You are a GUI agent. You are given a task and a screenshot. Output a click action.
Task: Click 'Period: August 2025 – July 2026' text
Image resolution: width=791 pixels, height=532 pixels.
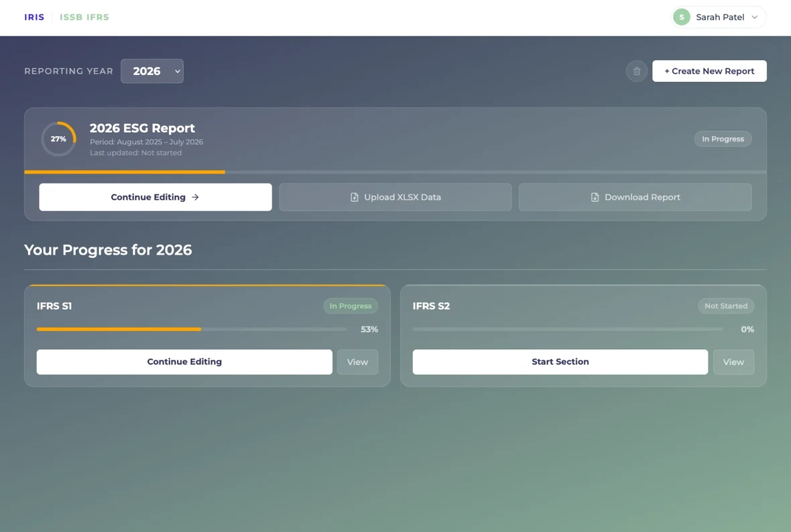point(146,142)
